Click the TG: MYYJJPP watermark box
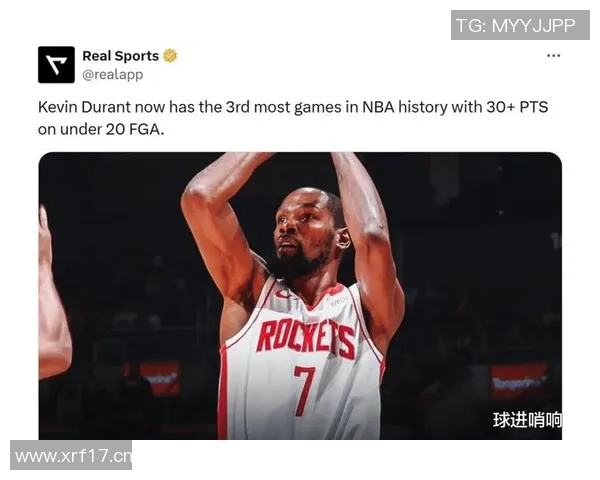600x480 pixels. pos(520,25)
